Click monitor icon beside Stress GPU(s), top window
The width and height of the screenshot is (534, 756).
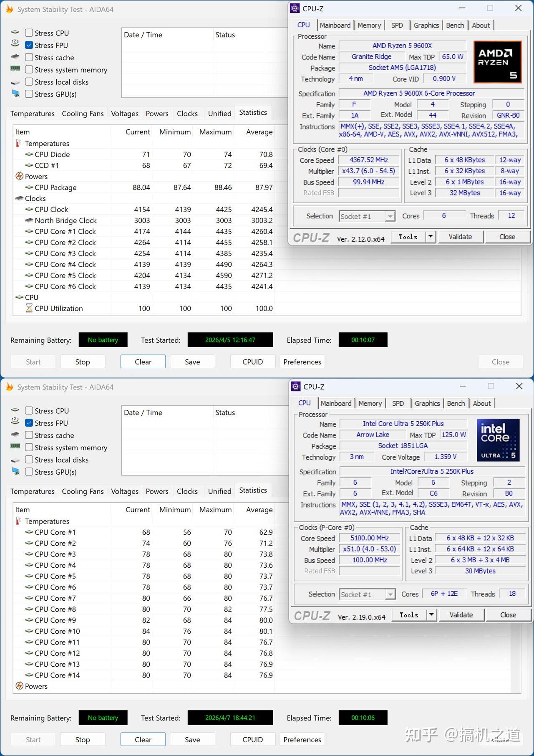pyautogui.click(x=16, y=94)
